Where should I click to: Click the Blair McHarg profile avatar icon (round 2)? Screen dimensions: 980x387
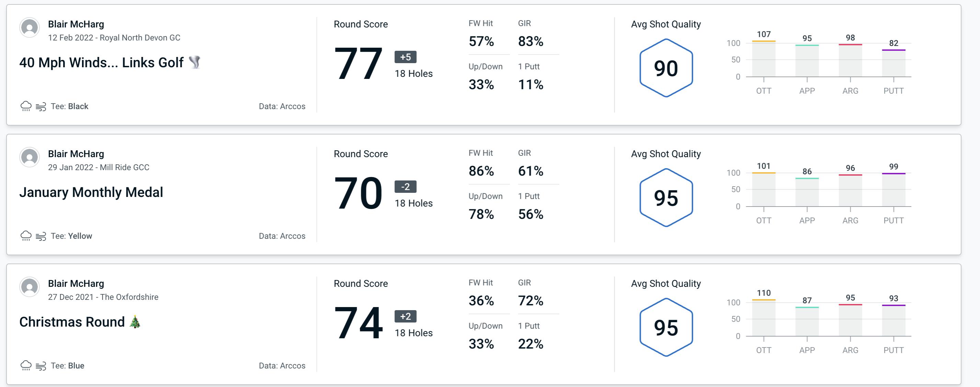pos(29,159)
